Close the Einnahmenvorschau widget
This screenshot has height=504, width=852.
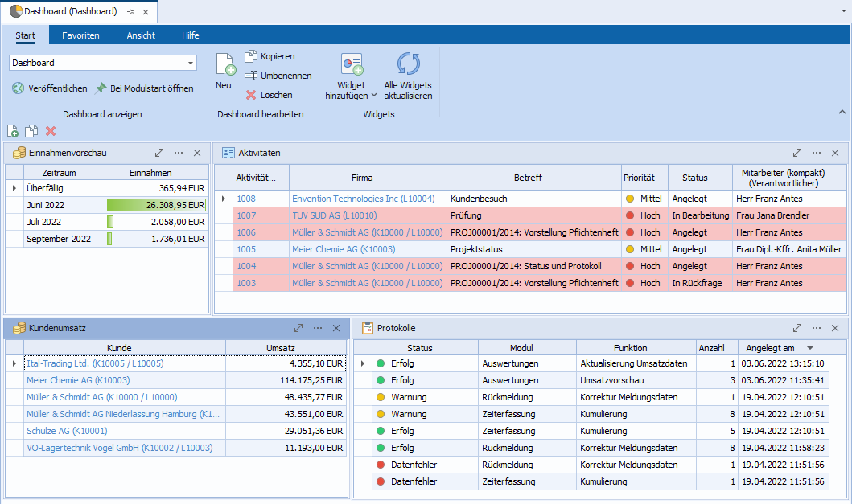tap(197, 153)
